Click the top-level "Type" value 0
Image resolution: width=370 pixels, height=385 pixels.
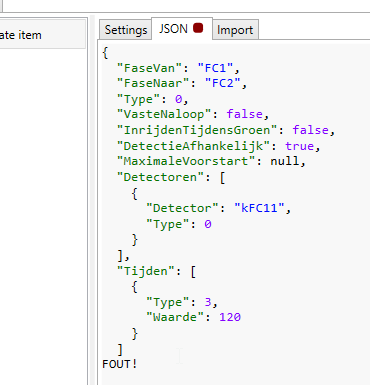(179, 99)
